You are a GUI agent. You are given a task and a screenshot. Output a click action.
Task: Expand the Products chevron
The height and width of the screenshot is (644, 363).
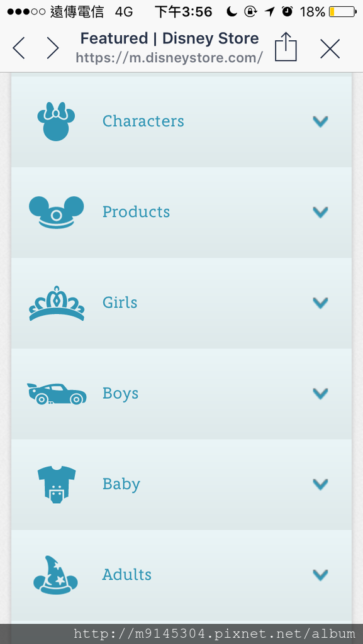pyautogui.click(x=320, y=213)
